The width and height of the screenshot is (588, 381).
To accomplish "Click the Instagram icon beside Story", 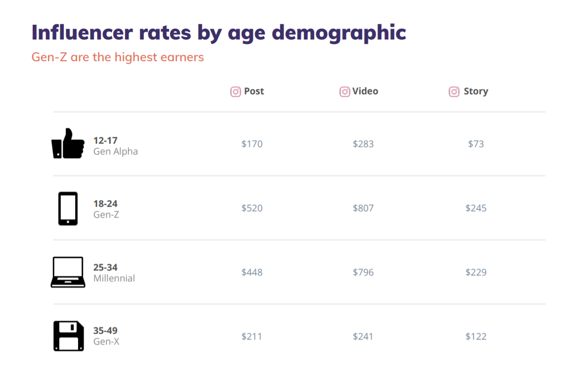I will click(x=454, y=92).
